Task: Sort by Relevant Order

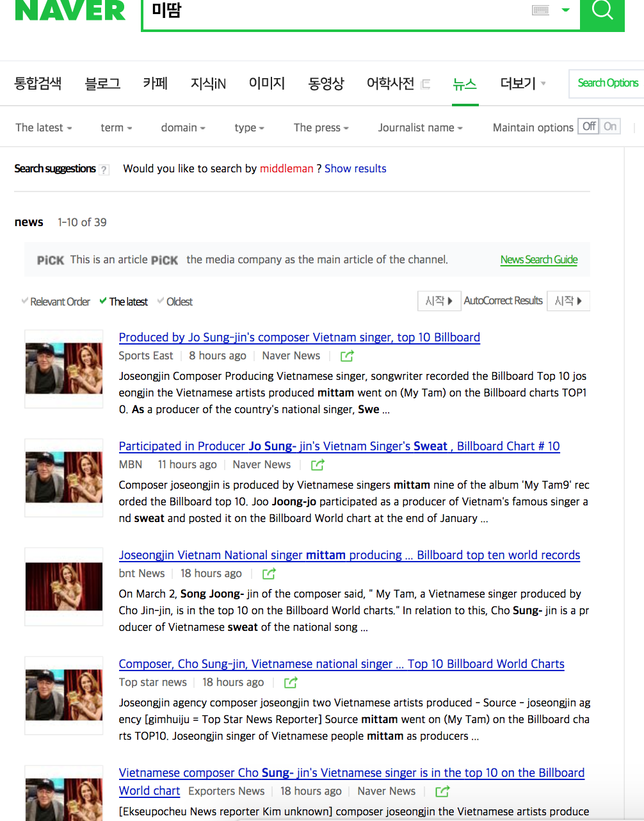Action: [x=56, y=302]
